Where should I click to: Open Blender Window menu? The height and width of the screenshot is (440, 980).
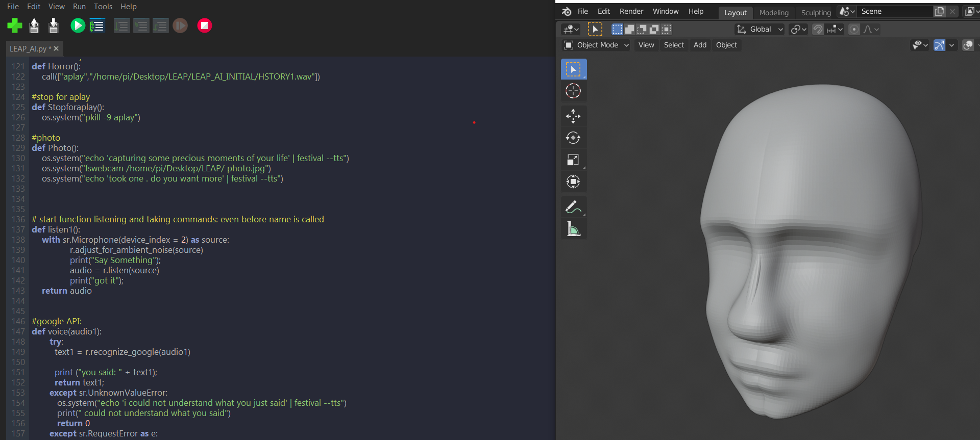[666, 11]
